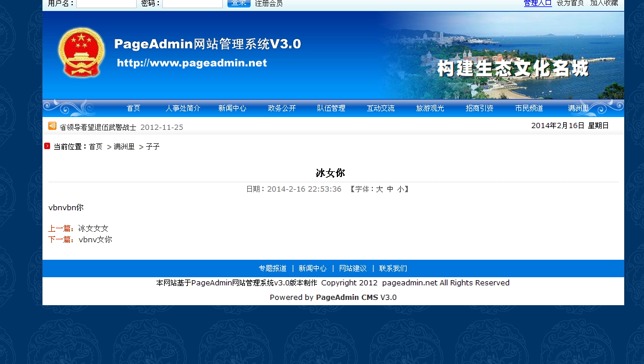Go to 首页 in navigation bar

pyautogui.click(x=134, y=108)
